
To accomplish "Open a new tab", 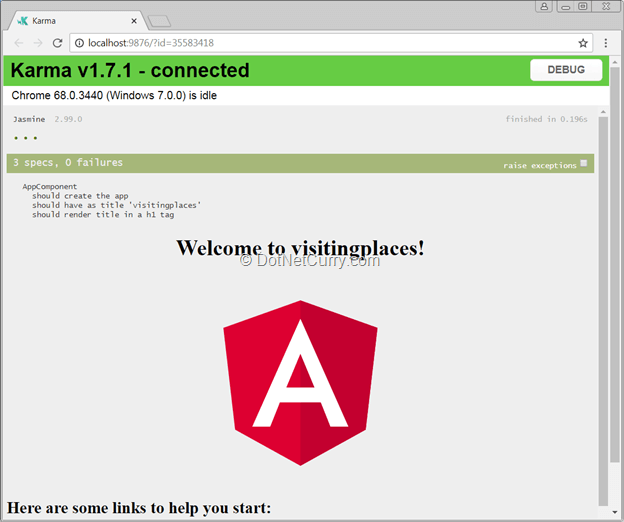I will pyautogui.click(x=159, y=21).
